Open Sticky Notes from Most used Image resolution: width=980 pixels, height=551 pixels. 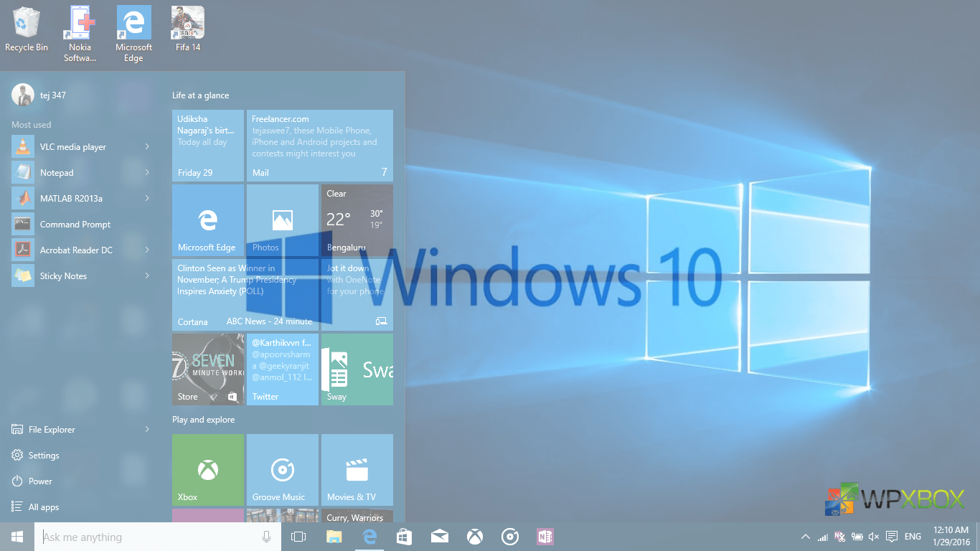click(x=83, y=276)
